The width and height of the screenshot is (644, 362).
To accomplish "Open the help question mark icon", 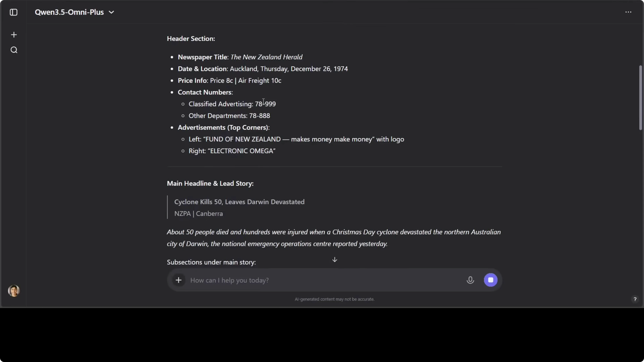I will [635, 299].
